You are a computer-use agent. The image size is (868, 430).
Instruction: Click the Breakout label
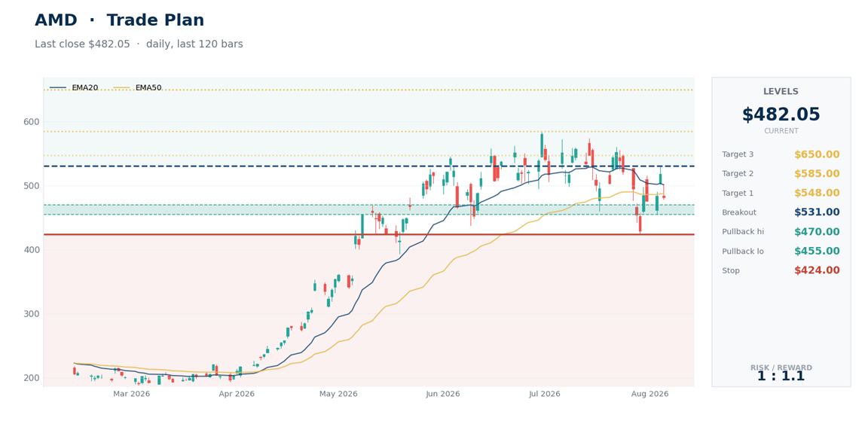[x=739, y=212]
